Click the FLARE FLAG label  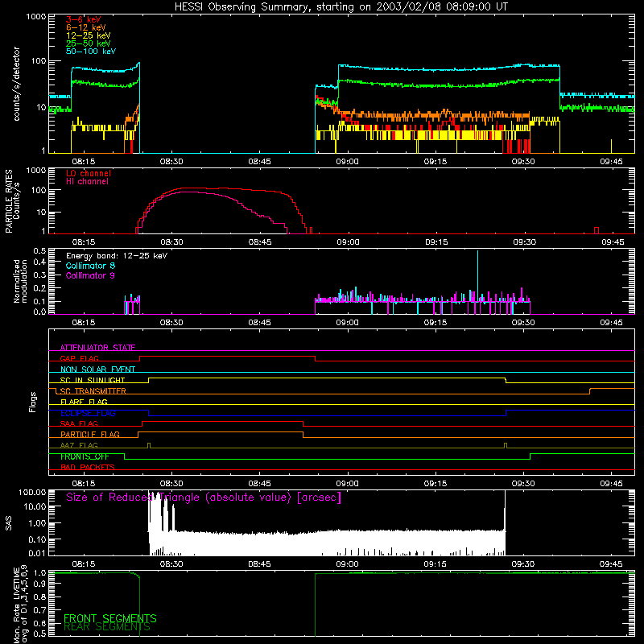click(84, 402)
